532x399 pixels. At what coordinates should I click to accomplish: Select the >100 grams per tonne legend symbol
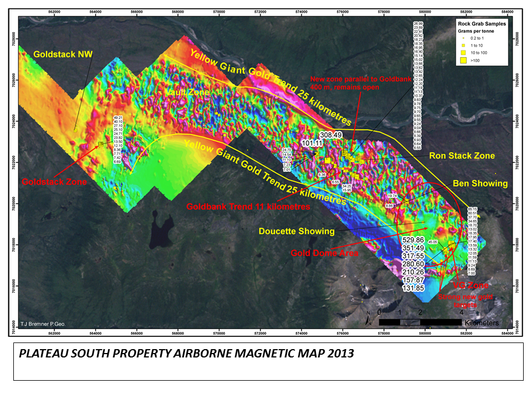click(x=463, y=60)
